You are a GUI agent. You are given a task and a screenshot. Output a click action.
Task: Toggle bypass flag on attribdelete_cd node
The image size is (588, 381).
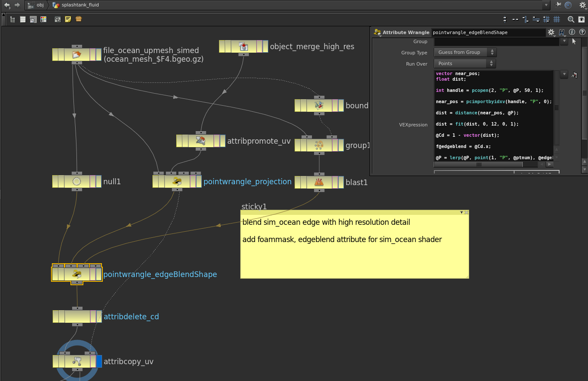pos(56,316)
